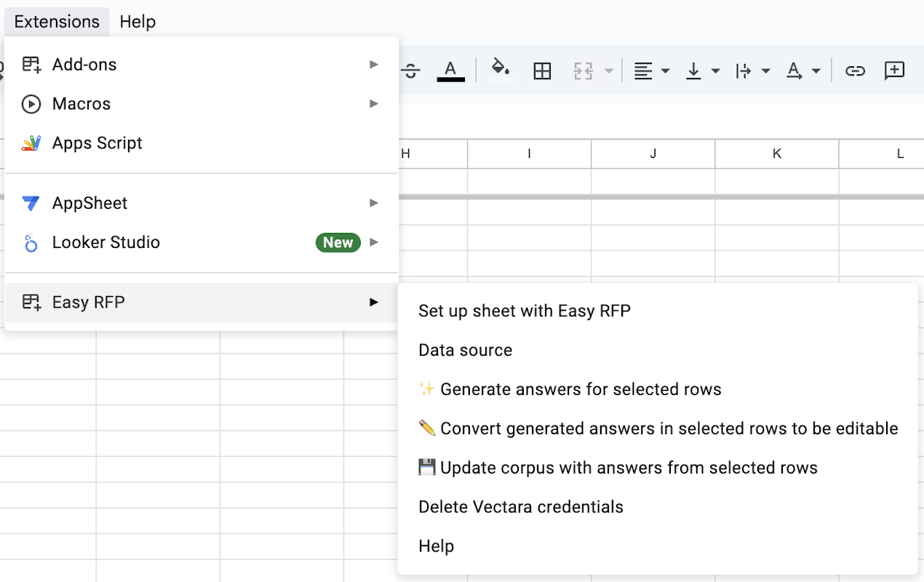Click the floppy disk emoji icon
The height and width of the screenshot is (582, 924).
[427, 468]
